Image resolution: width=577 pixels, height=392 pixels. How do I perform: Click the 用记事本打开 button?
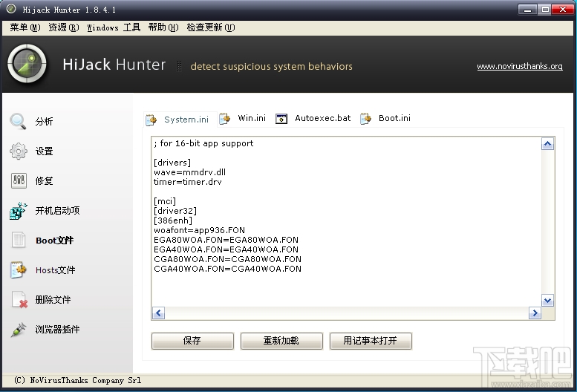pos(371,341)
